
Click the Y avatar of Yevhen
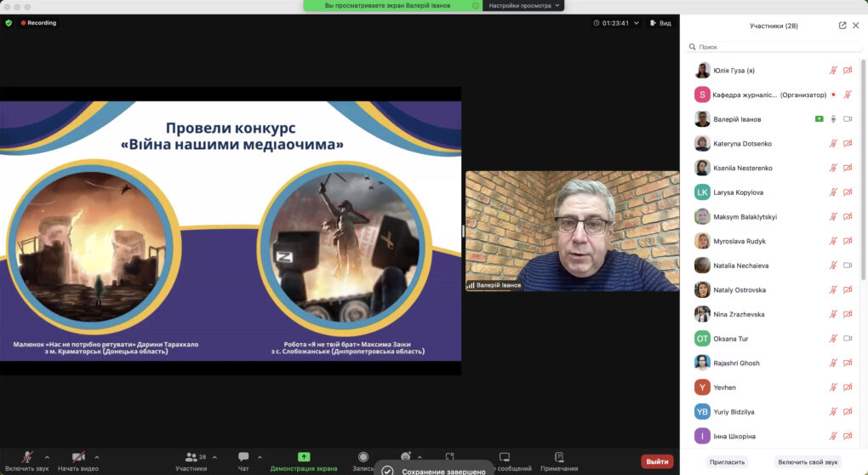(x=702, y=387)
